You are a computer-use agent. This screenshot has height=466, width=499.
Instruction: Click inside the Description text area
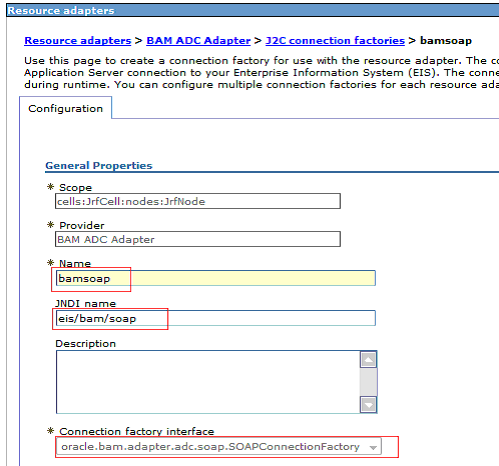pos(208,382)
